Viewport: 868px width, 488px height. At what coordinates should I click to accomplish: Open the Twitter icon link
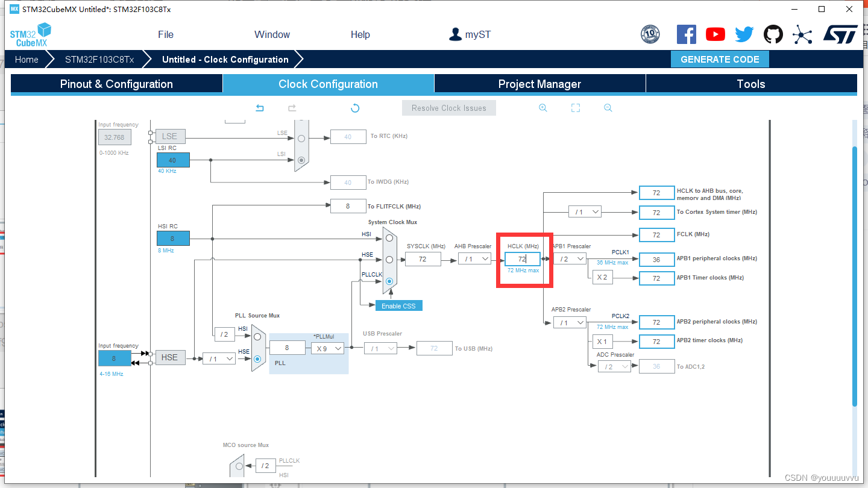(x=744, y=34)
